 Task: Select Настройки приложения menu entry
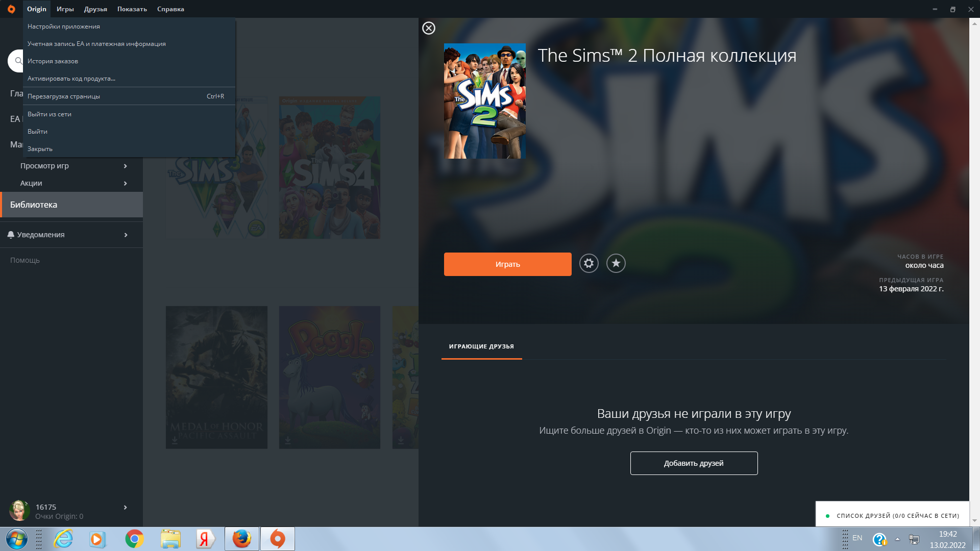[x=129, y=27]
